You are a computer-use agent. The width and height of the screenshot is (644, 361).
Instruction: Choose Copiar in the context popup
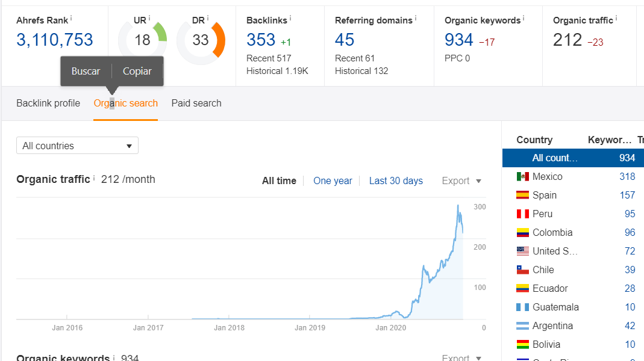click(137, 72)
